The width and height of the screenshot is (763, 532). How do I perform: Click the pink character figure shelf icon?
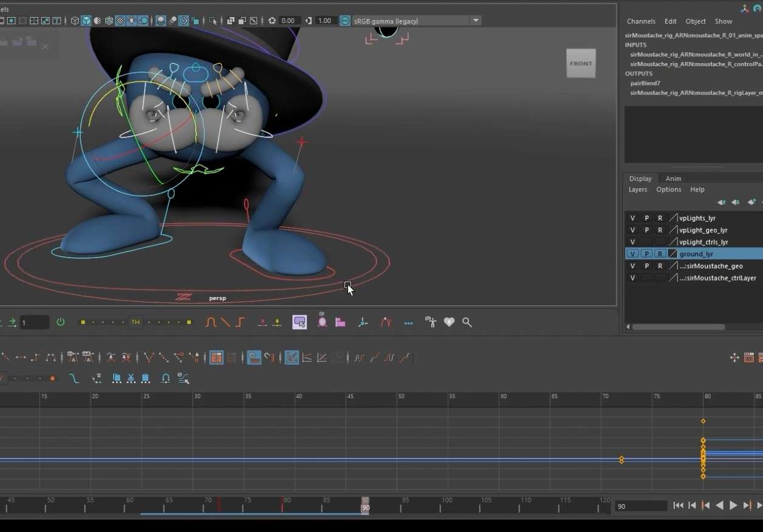click(323, 321)
